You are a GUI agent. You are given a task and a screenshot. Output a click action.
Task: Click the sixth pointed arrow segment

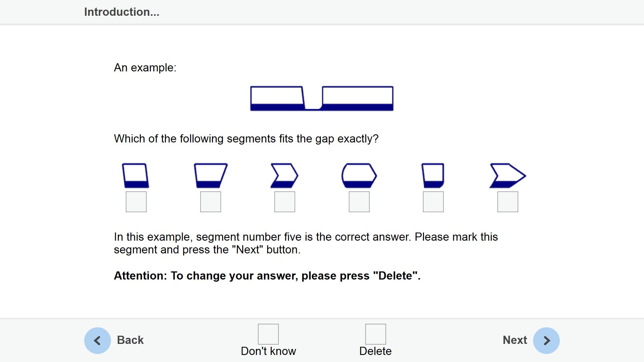507,176
